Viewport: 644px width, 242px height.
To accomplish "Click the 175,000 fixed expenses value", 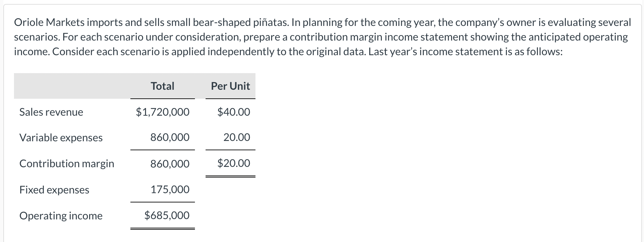I will [x=170, y=189].
